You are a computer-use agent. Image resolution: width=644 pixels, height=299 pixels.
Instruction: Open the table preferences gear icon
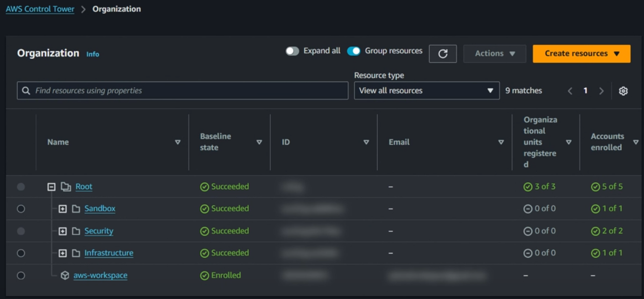pyautogui.click(x=623, y=91)
